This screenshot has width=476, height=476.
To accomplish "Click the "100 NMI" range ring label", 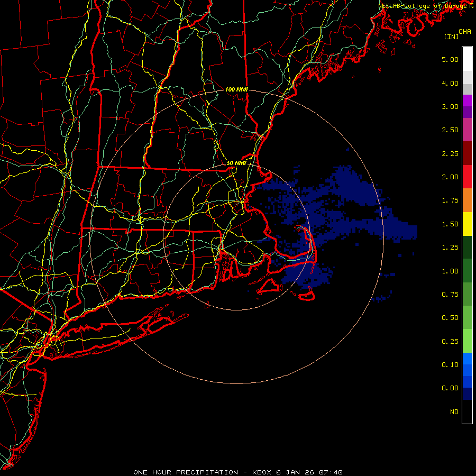I will coord(236,89).
